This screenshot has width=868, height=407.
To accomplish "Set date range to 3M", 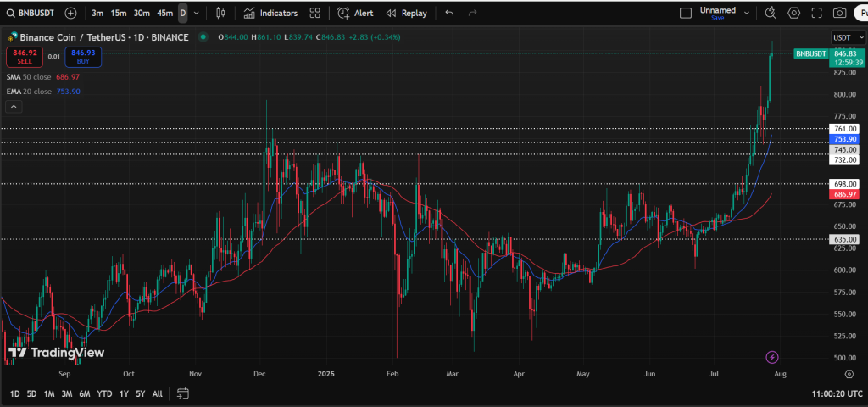I will [67, 393].
